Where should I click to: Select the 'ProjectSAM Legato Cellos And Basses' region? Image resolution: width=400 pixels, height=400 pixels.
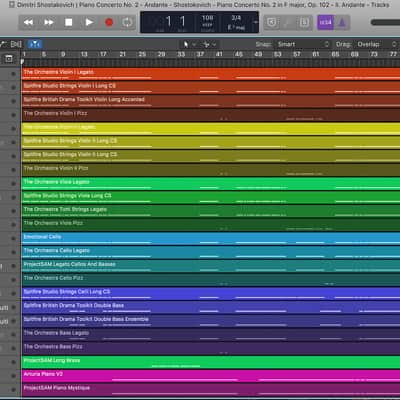[211, 266]
